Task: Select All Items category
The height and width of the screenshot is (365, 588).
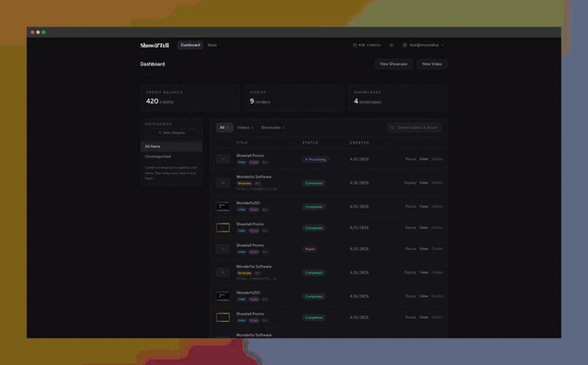Action: 172,146
